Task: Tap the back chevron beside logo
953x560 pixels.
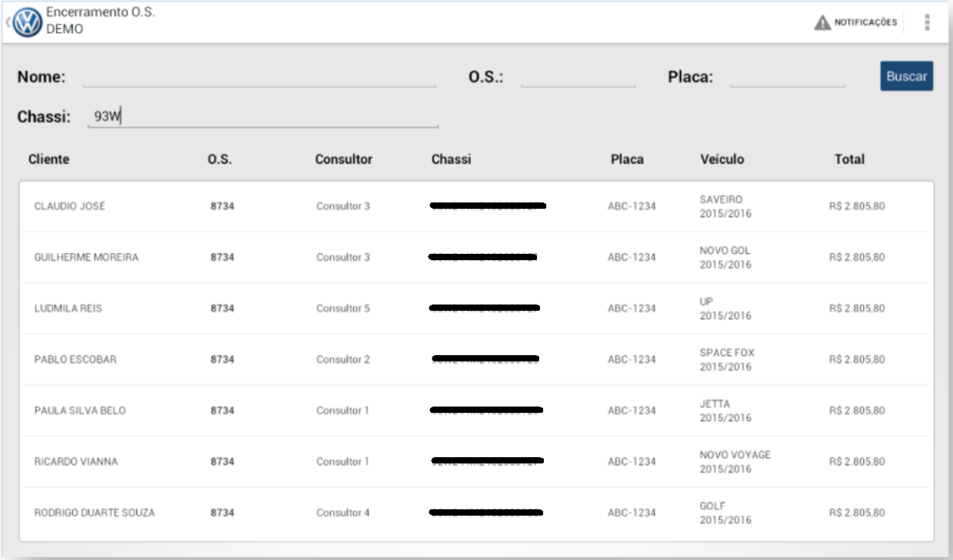Action: click(8, 23)
